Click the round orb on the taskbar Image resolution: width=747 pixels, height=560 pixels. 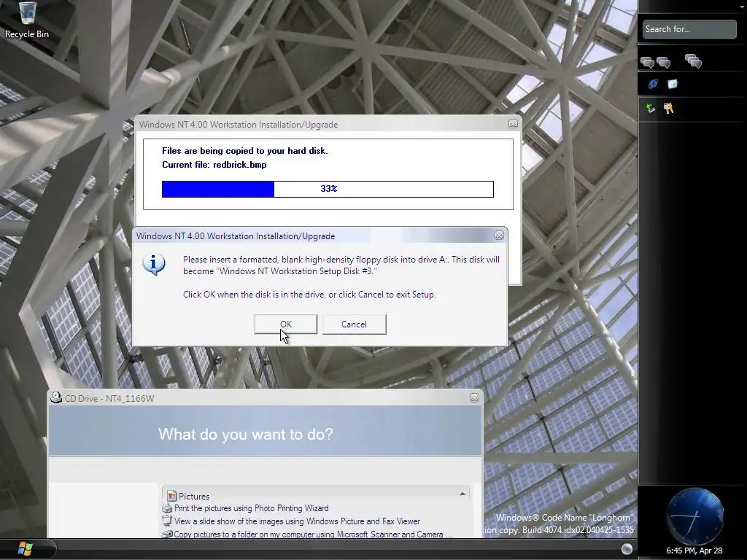(x=627, y=549)
